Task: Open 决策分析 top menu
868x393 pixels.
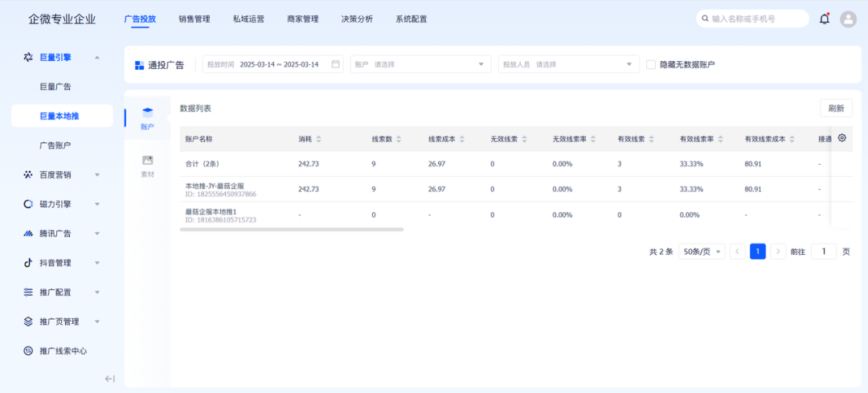Action: pos(356,18)
